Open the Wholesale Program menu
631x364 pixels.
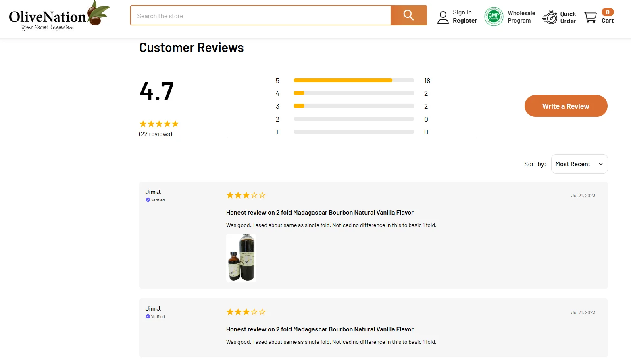pos(521,17)
